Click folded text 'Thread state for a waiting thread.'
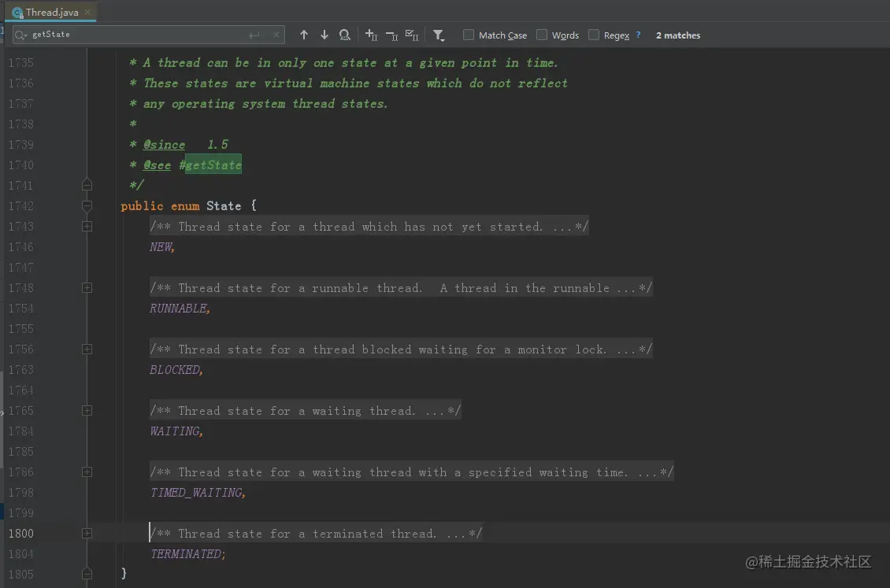Viewport: 890px width, 588px height. pyautogui.click(x=297, y=411)
